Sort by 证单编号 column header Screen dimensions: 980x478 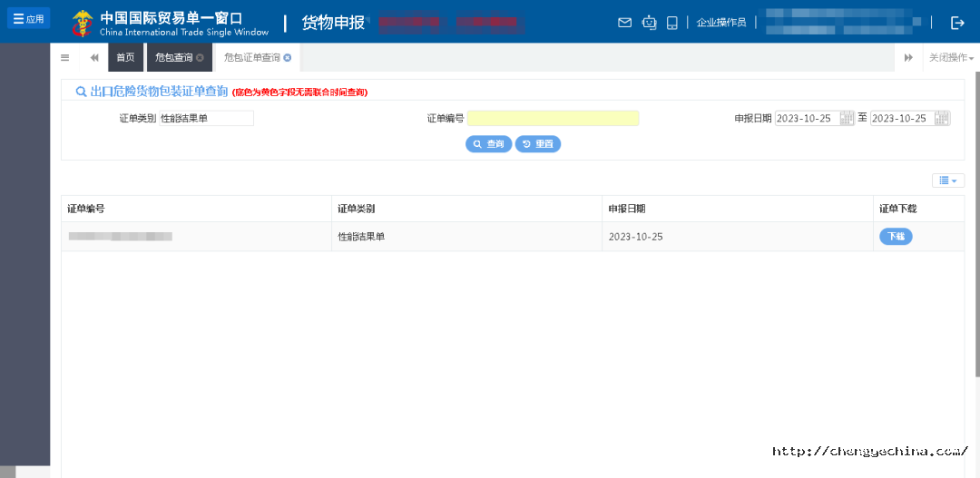[x=196, y=209]
